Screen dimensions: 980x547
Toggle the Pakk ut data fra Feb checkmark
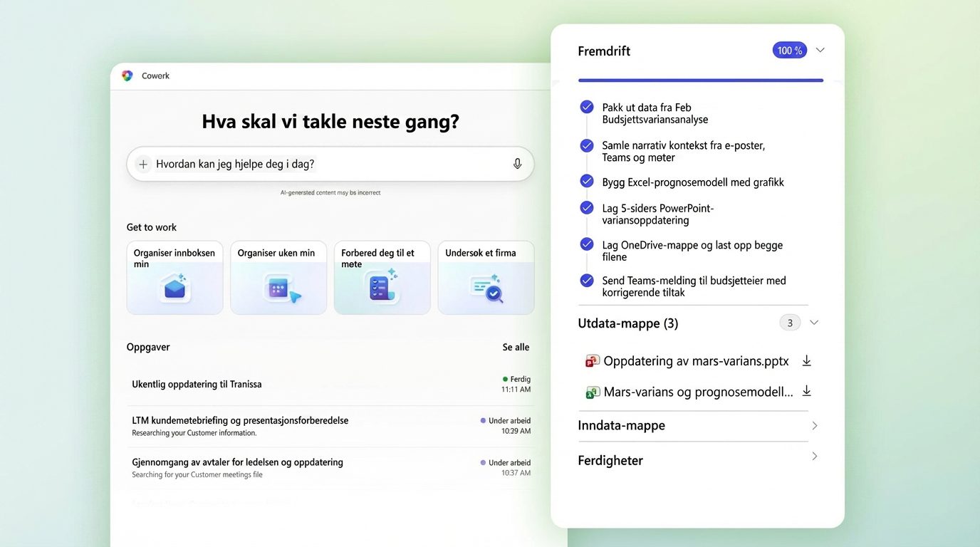pos(587,107)
